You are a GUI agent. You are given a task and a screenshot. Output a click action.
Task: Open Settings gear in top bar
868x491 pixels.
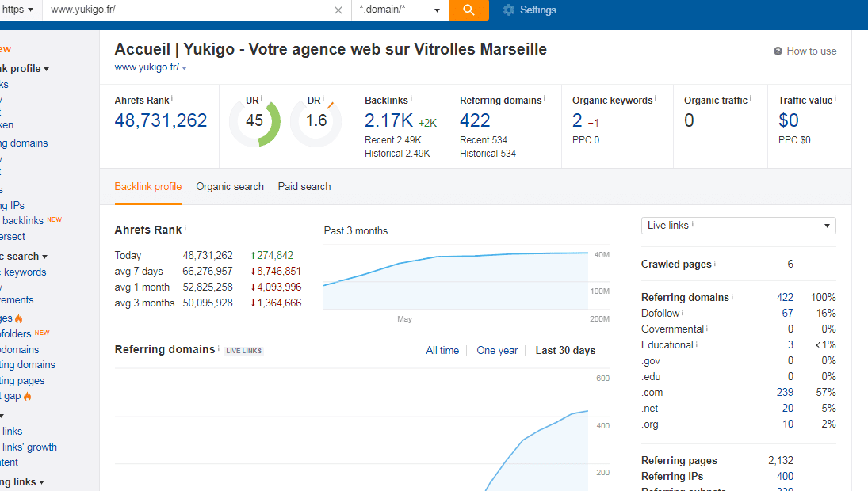tap(530, 10)
